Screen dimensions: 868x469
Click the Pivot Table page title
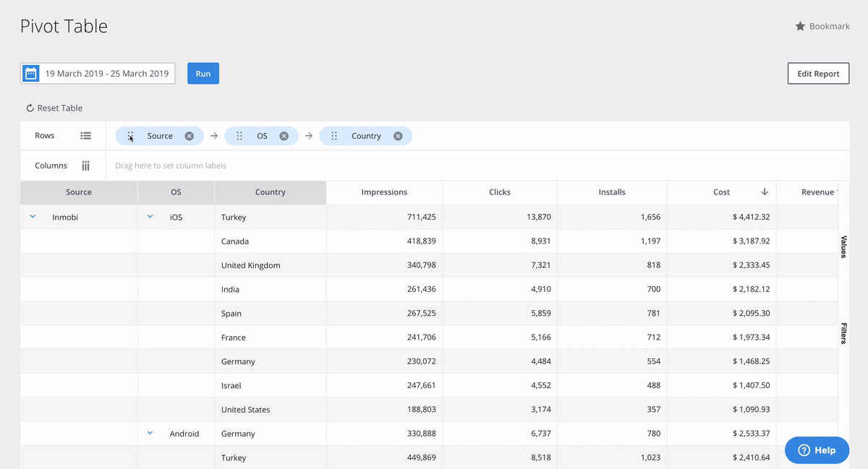64,26
